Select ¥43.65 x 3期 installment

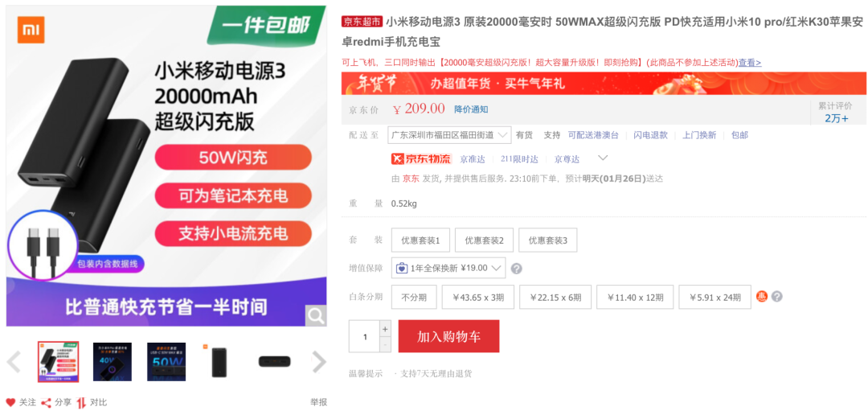477,297
